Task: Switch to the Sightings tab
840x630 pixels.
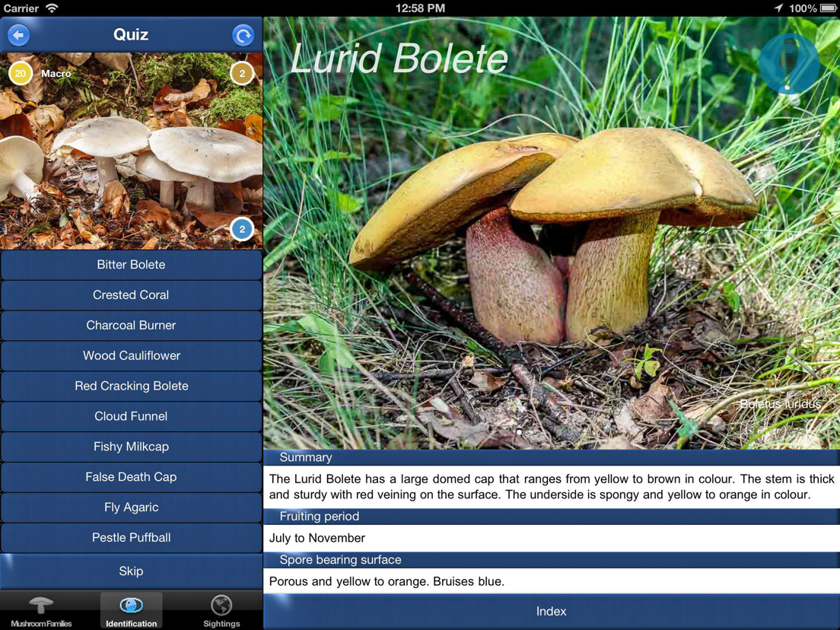Action: tap(221, 611)
